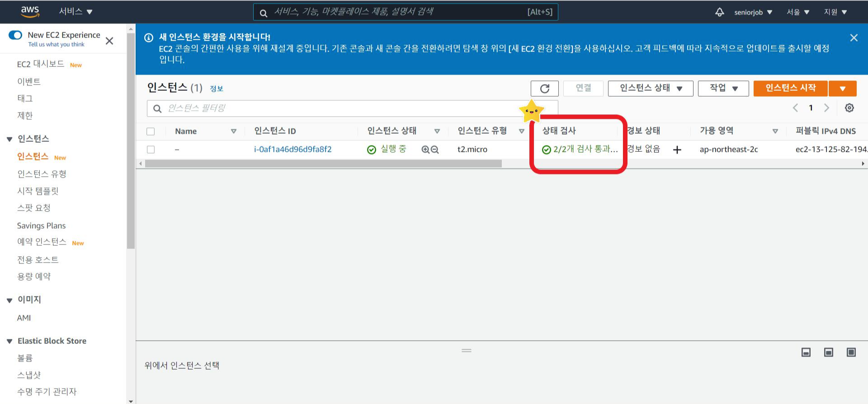Click the refresh instances icon button
Viewport: 868px width, 404px height.
(545, 88)
